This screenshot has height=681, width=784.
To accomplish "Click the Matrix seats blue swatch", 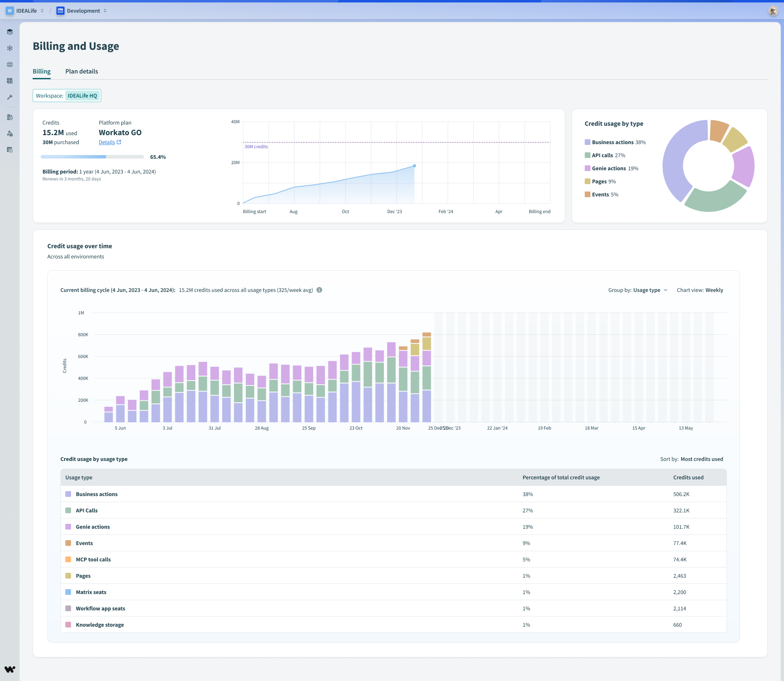I will tap(68, 592).
